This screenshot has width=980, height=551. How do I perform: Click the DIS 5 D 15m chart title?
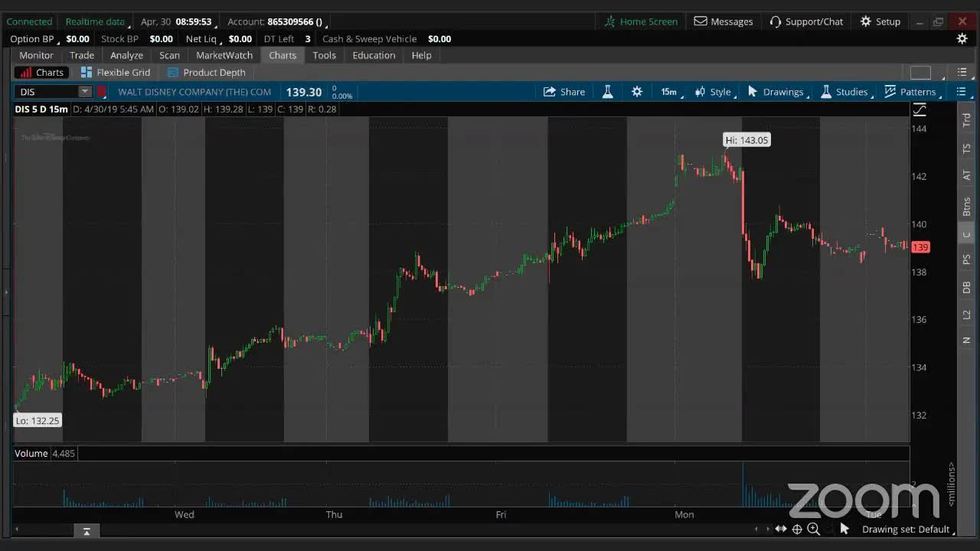click(x=41, y=109)
